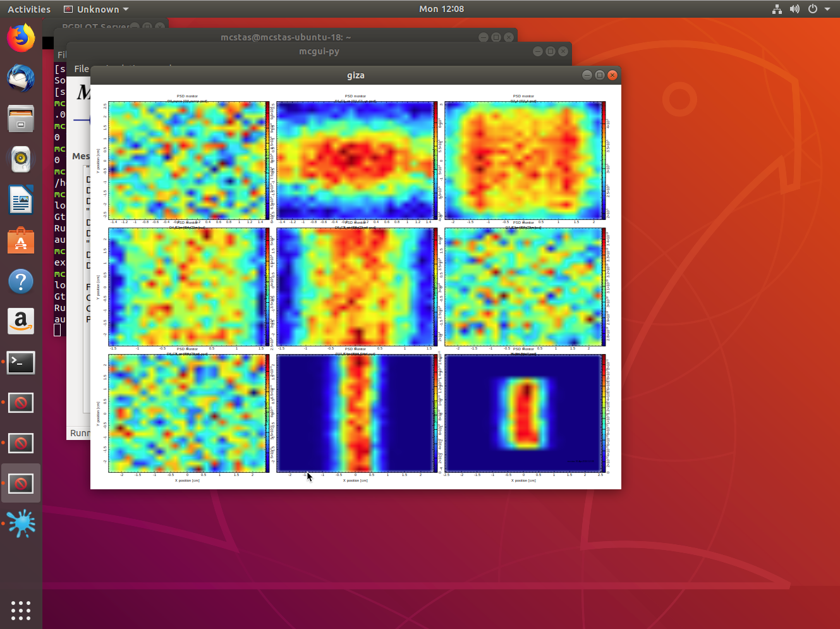Image resolution: width=840 pixels, height=629 pixels.
Task: Open Ubuntu Software store icon
Action: [x=21, y=241]
